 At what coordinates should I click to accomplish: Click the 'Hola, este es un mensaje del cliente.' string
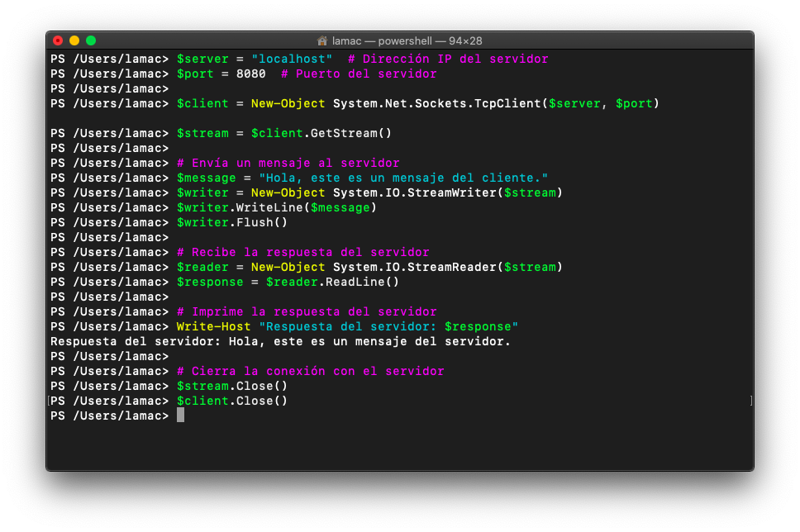[x=403, y=178]
